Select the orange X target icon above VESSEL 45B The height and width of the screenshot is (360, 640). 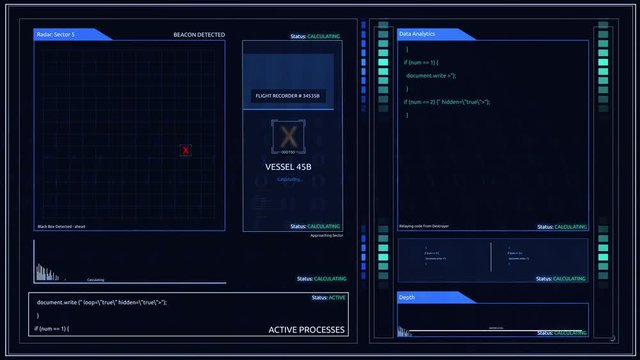(288, 136)
